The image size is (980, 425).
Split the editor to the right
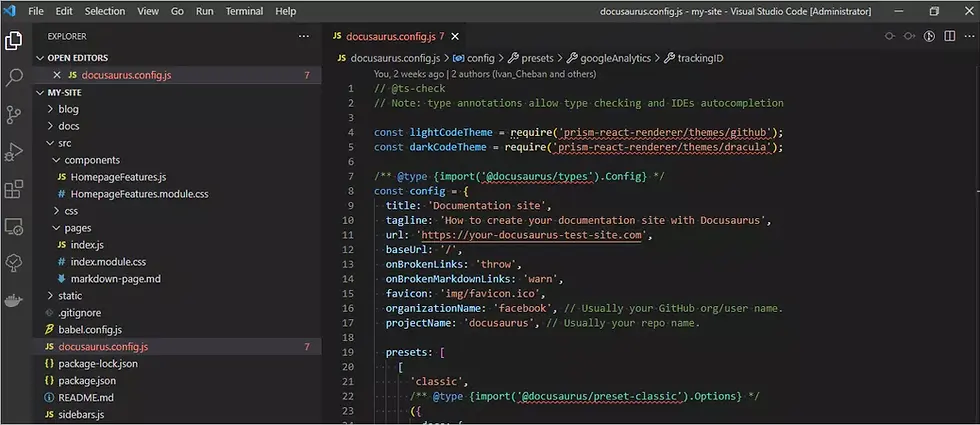[950, 36]
